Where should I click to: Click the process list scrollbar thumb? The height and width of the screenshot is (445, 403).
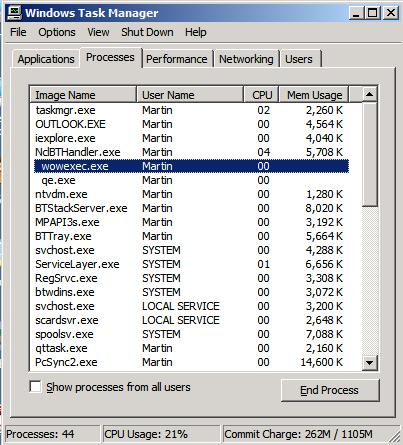coord(369,155)
